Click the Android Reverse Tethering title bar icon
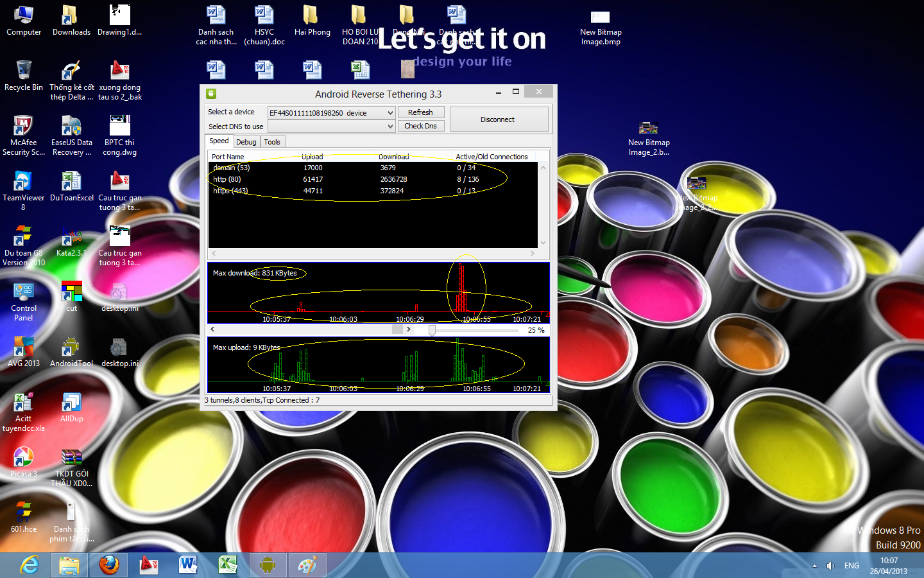 coord(210,94)
